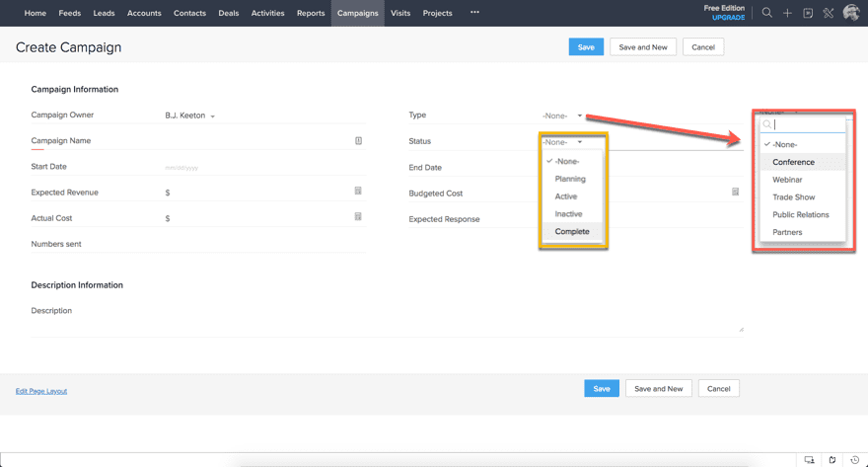Open the Projects tab
This screenshot has height=467, width=868.
[x=437, y=13]
